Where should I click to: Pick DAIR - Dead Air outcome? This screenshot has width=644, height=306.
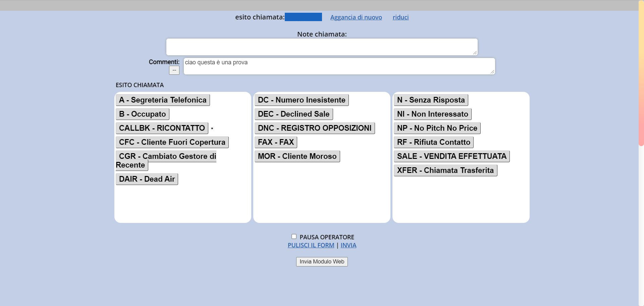point(147,179)
